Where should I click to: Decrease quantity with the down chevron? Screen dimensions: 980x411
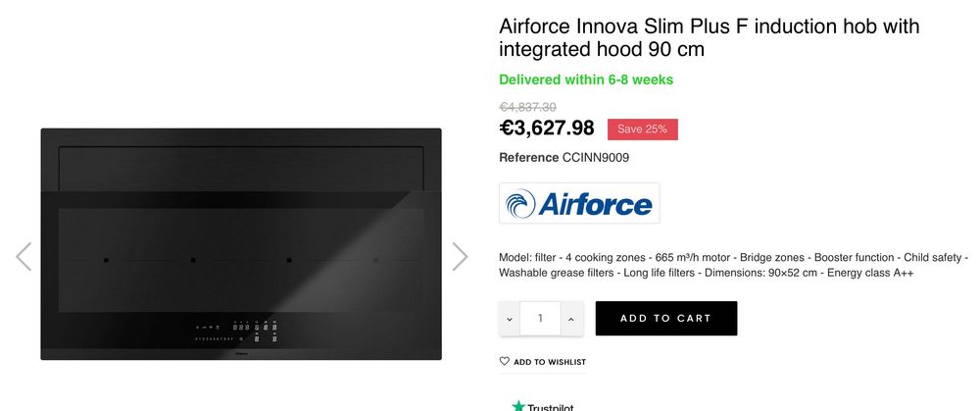point(510,318)
